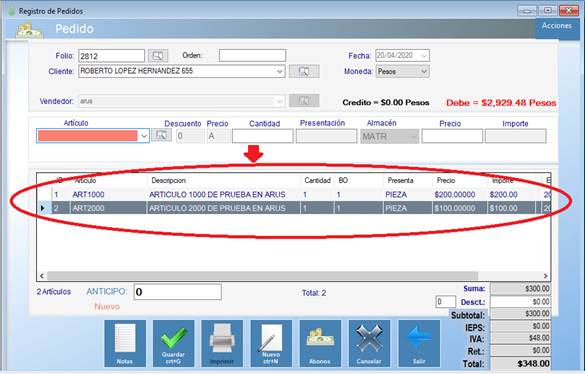Screen dimensions: 585x374
Task: Click the Folio field showing 2812
Action: 111,56
